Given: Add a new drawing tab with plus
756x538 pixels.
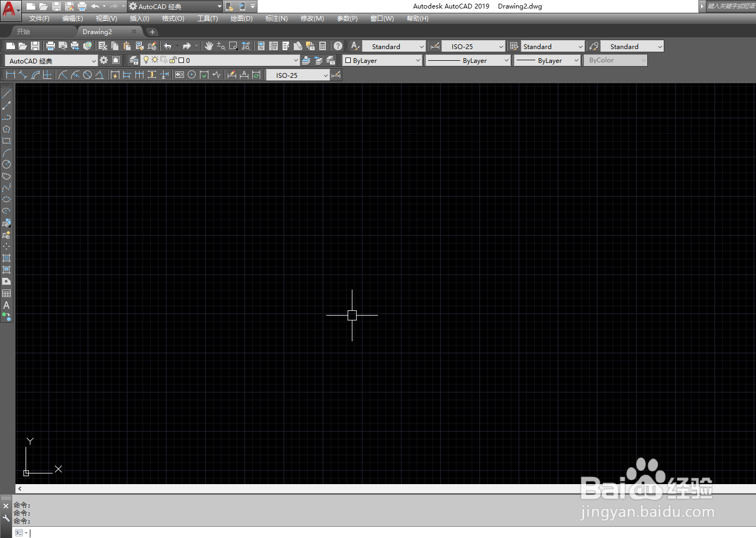Looking at the screenshot, I should pos(152,32).
